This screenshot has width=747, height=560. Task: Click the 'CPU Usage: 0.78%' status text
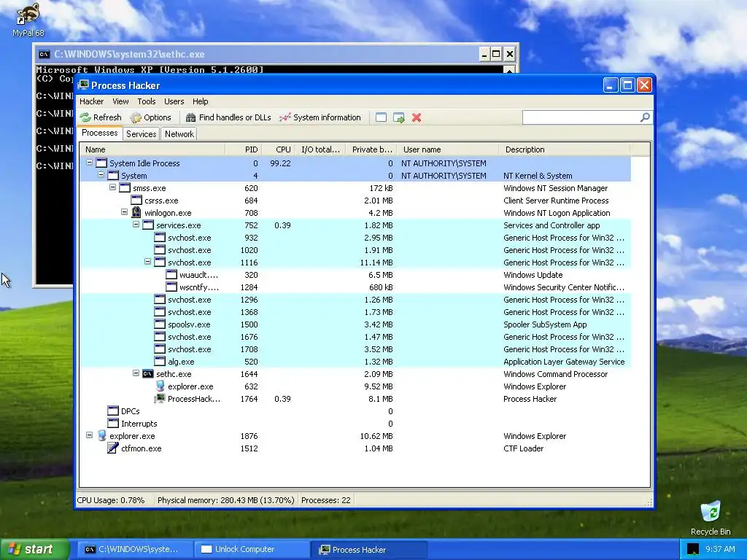[111, 500]
